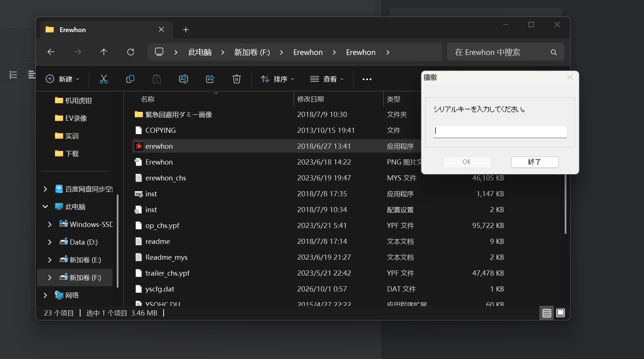Click the Rename icon in toolbar
Screen dimensions: 644x359
(x=184, y=79)
